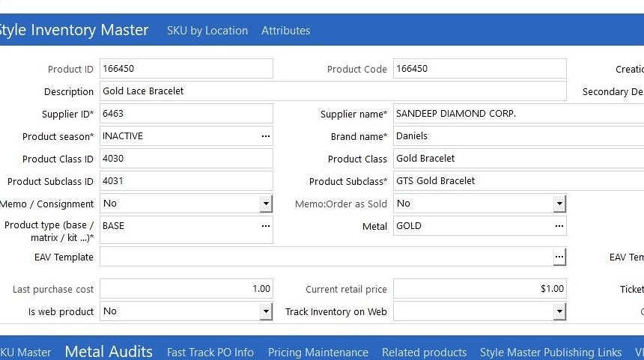The image size is (644, 360).
Task: Open the Fast Track PO Info tab
Action: (x=210, y=353)
